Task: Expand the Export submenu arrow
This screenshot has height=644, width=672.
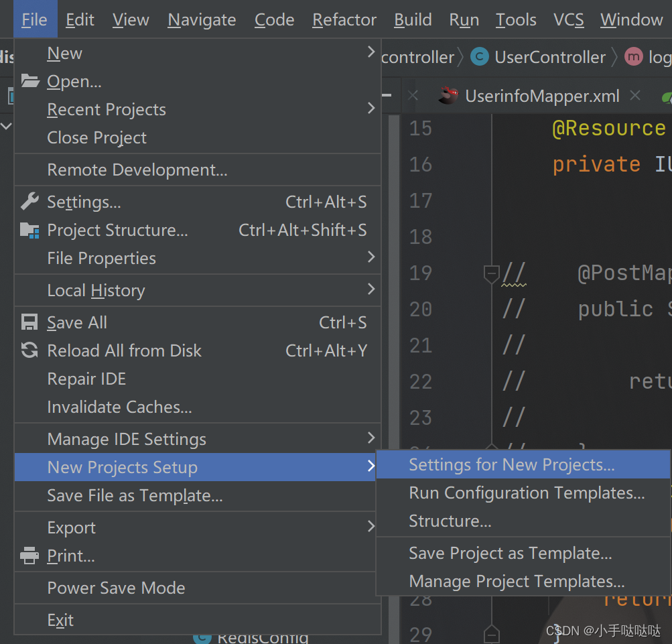Action: 371,526
